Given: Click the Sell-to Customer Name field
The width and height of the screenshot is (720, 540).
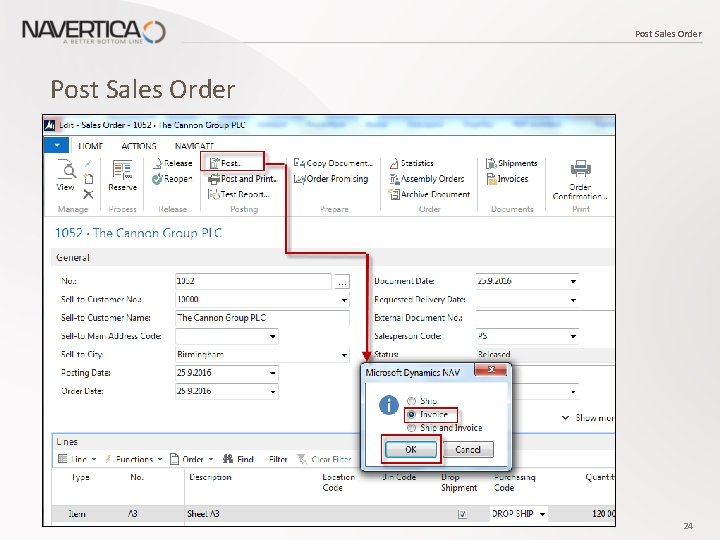Looking at the screenshot, I should (x=262, y=318).
